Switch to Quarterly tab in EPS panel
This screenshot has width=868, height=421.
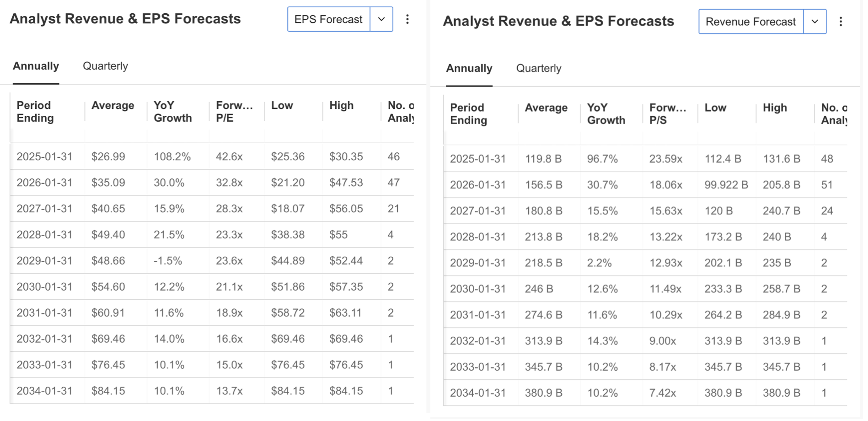coord(105,66)
